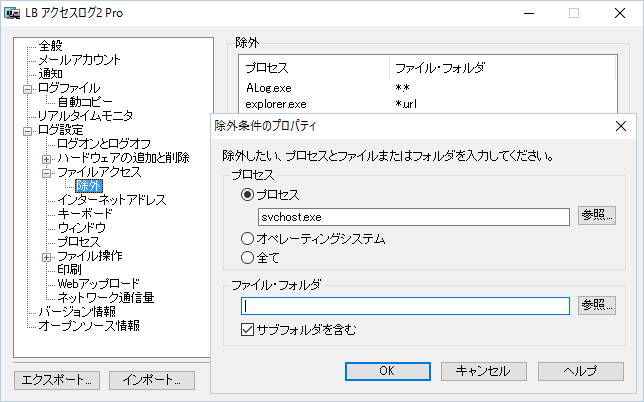Select the 全て radio button

tap(247, 258)
